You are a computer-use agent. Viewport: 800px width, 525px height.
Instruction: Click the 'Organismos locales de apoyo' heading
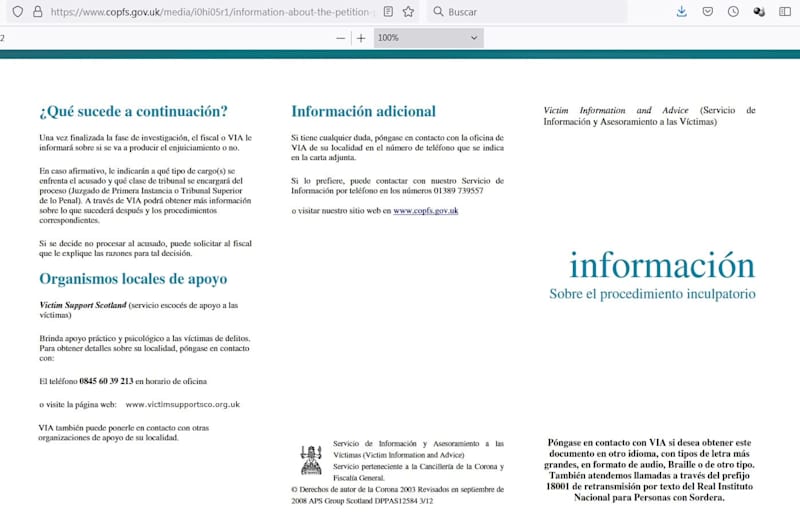[133, 279]
